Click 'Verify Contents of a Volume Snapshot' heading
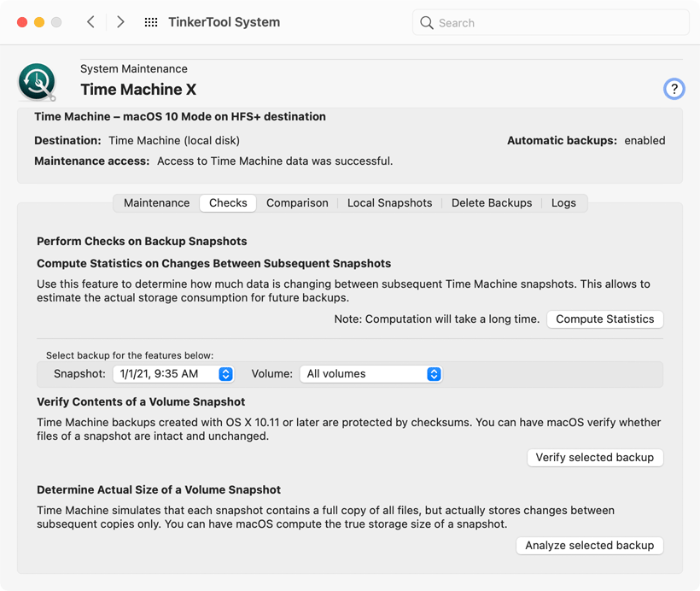This screenshot has height=591, width=700. pos(141,401)
